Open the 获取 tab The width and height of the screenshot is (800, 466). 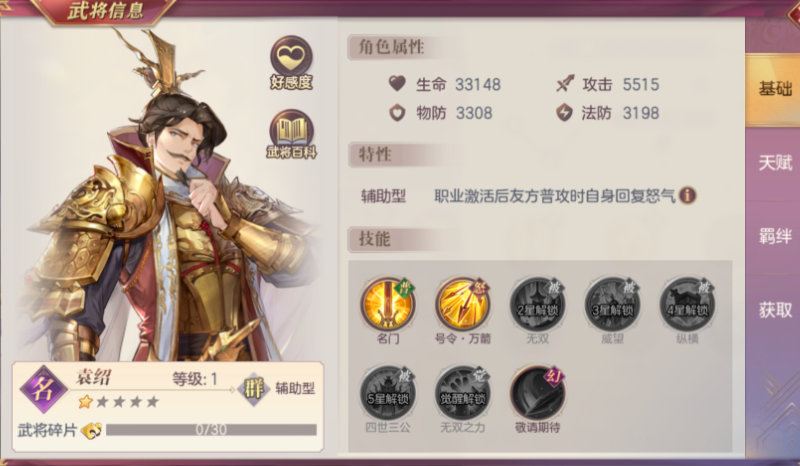773,310
